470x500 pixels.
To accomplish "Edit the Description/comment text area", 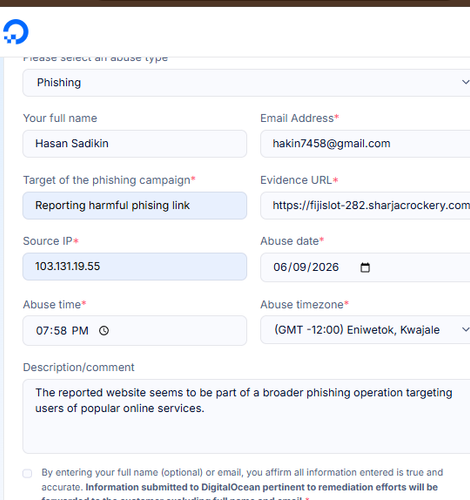I will coord(246,416).
